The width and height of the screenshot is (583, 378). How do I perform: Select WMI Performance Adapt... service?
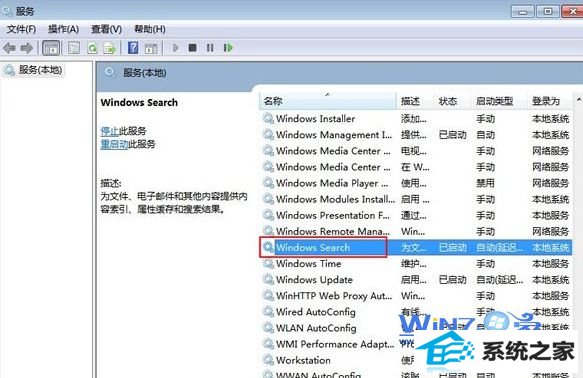point(416,344)
